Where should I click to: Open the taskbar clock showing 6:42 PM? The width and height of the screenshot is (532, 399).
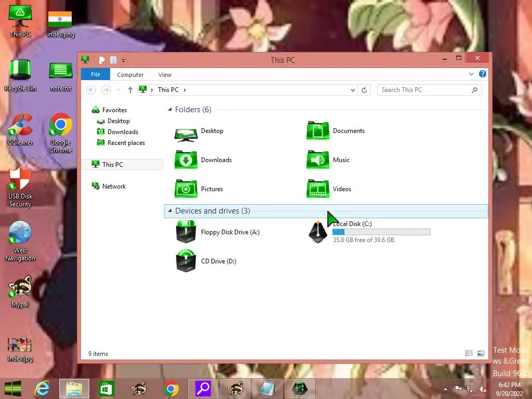[x=510, y=389]
